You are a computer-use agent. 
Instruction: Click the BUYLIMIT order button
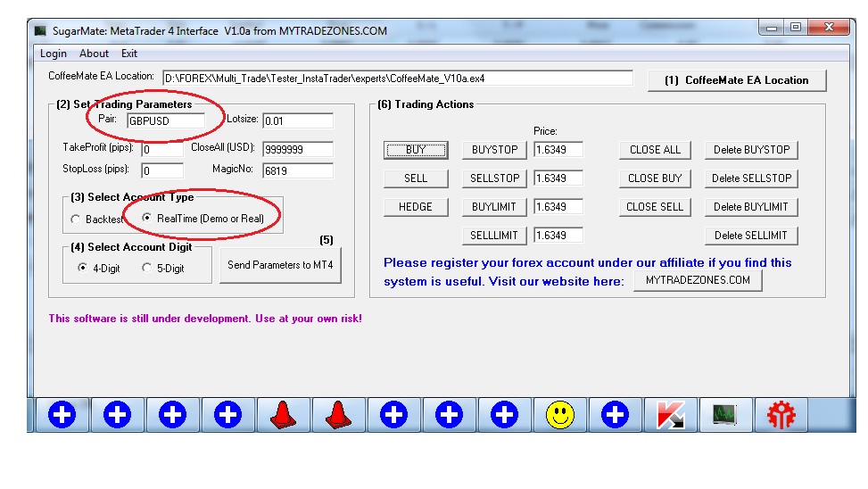click(x=494, y=207)
